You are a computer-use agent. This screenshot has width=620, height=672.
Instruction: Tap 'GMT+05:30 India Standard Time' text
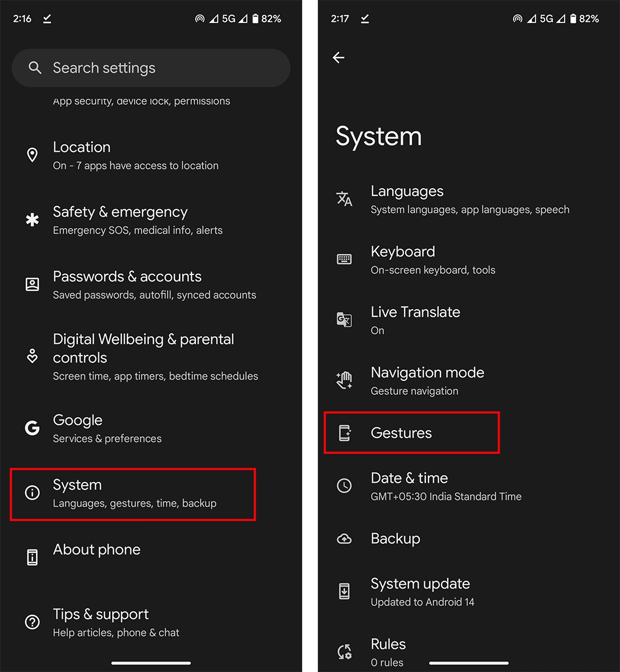446,497
